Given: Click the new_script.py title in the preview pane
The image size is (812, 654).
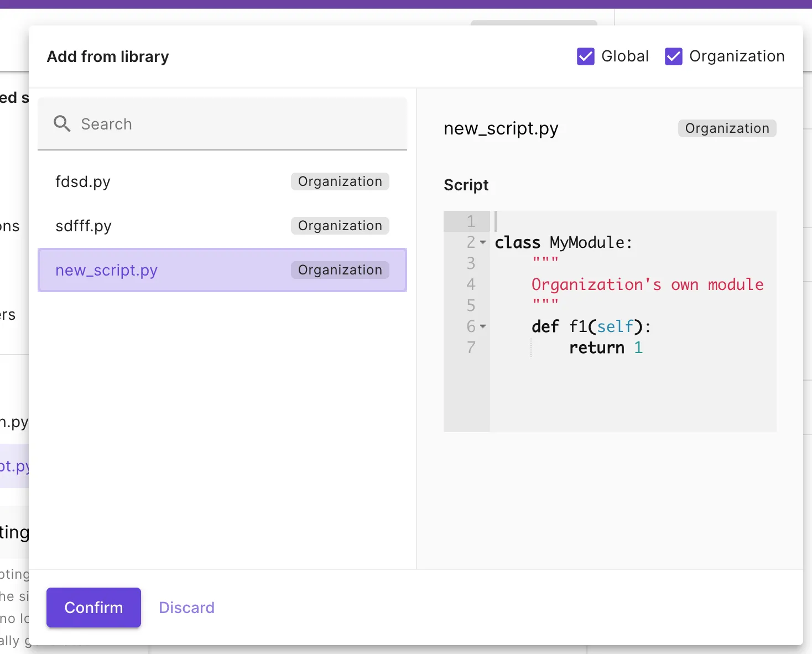Looking at the screenshot, I should coord(501,128).
